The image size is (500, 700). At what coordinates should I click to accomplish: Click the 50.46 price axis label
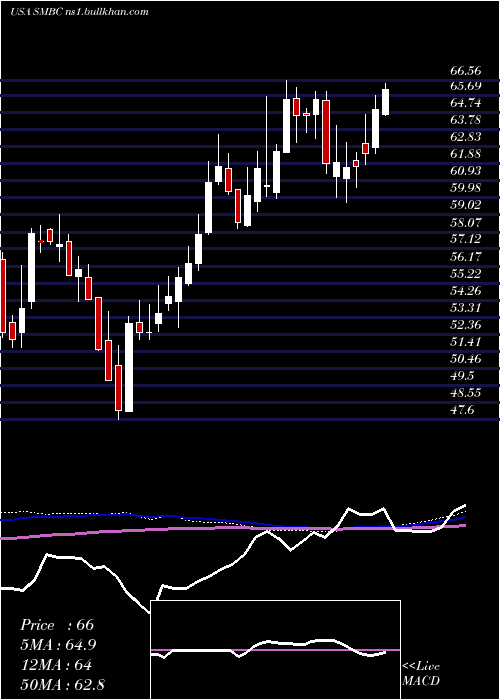[466, 358]
